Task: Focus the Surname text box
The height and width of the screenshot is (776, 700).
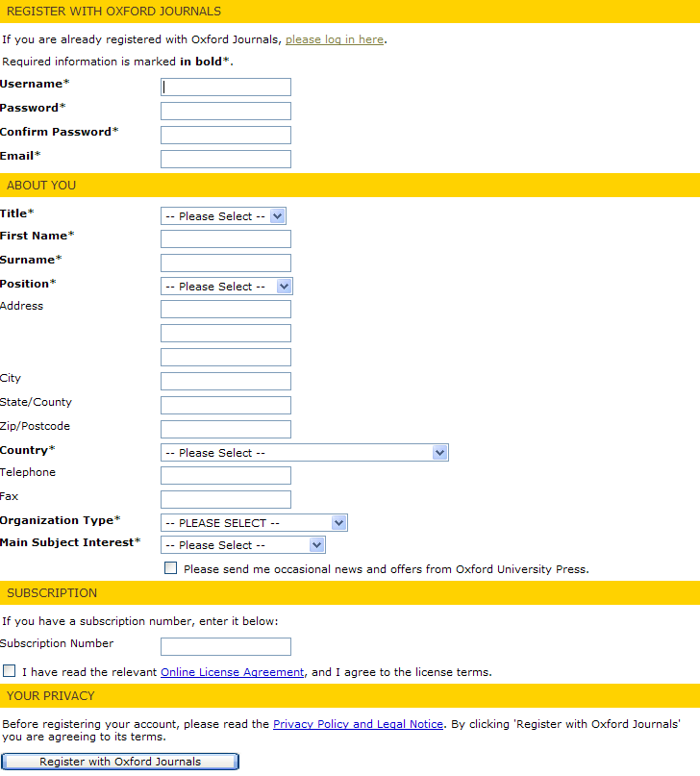Action: (226, 263)
